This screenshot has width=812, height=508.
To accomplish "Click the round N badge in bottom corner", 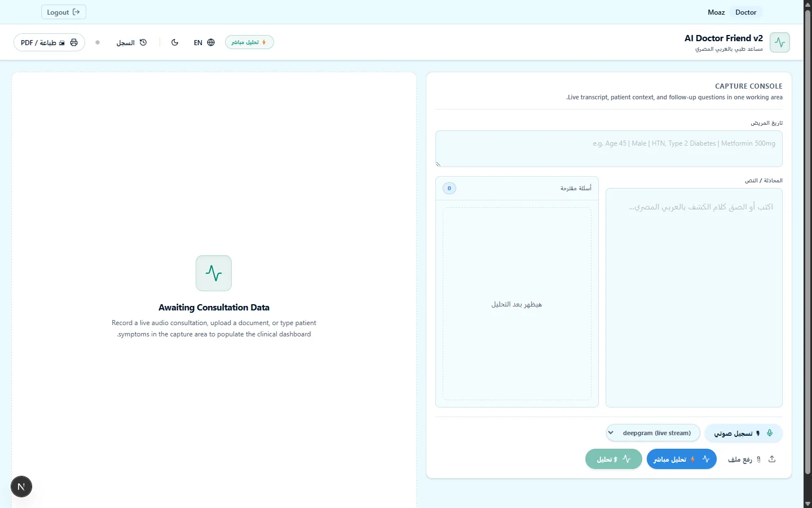I will (x=21, y=487).
